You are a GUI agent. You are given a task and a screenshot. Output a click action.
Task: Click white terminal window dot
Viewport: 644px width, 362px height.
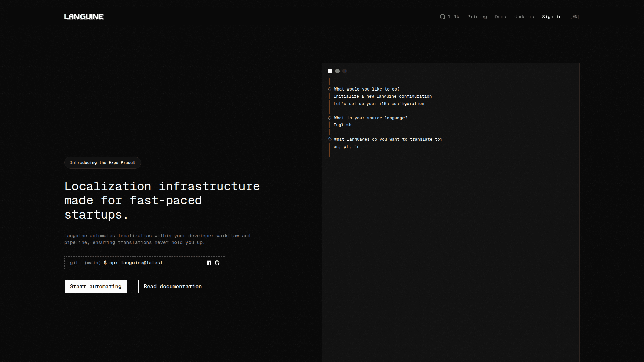click(x=330, y=71)
